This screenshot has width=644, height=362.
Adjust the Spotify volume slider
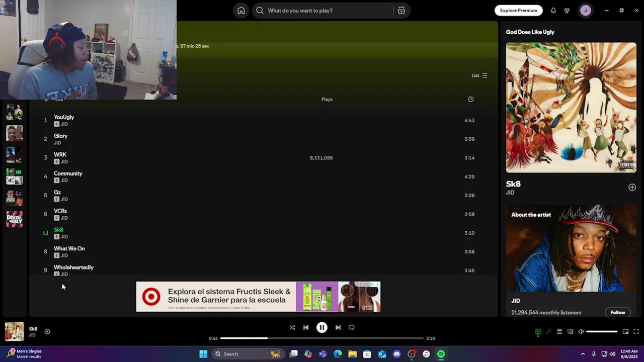click(x=602, y=332)
